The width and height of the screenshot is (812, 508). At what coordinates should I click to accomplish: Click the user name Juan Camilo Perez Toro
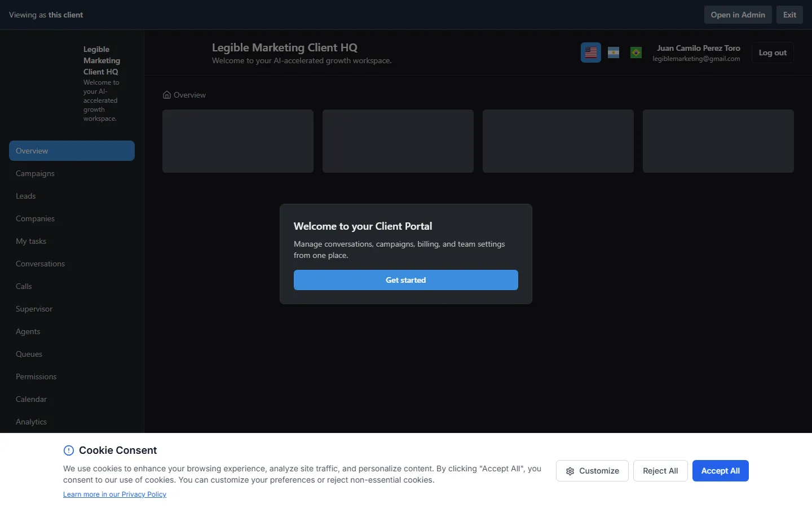[x=698, y=48]
